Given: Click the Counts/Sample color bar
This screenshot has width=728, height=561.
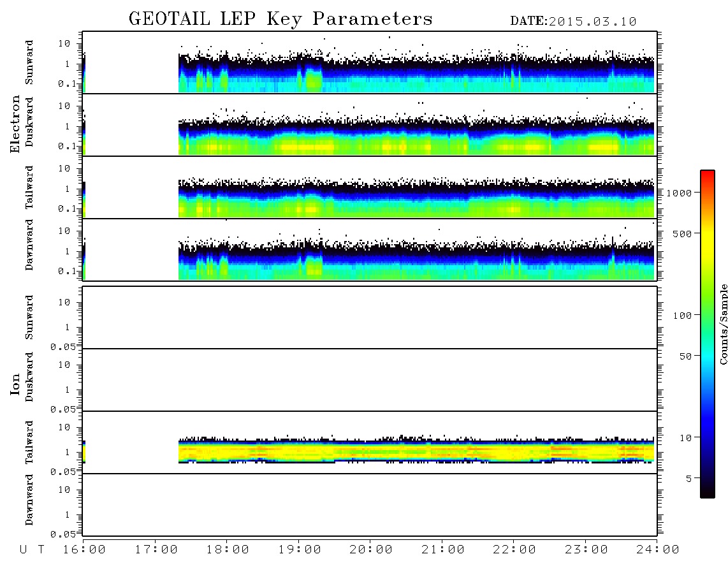Looking at the screenshot, I should click(708, 334).
